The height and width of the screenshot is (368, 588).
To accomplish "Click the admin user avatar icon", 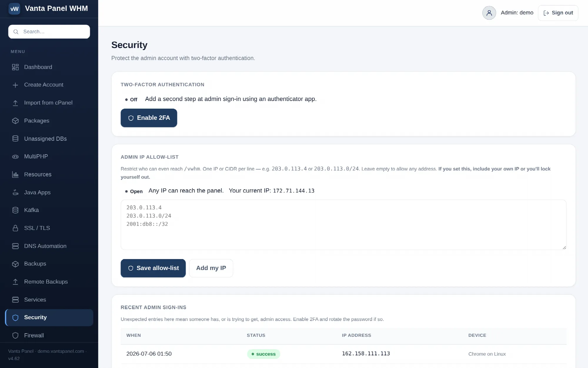I will point(489,13).
